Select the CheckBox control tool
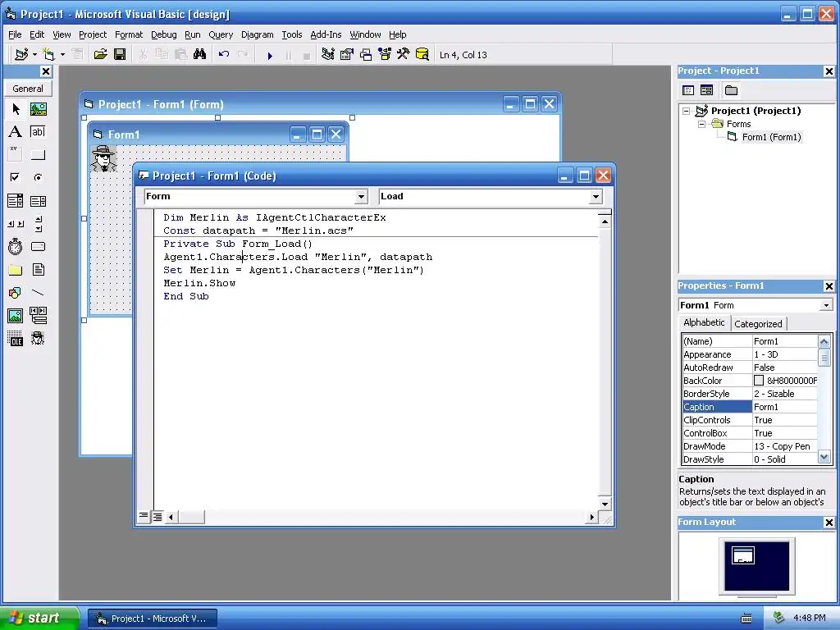840x630 pixels. 16,177
